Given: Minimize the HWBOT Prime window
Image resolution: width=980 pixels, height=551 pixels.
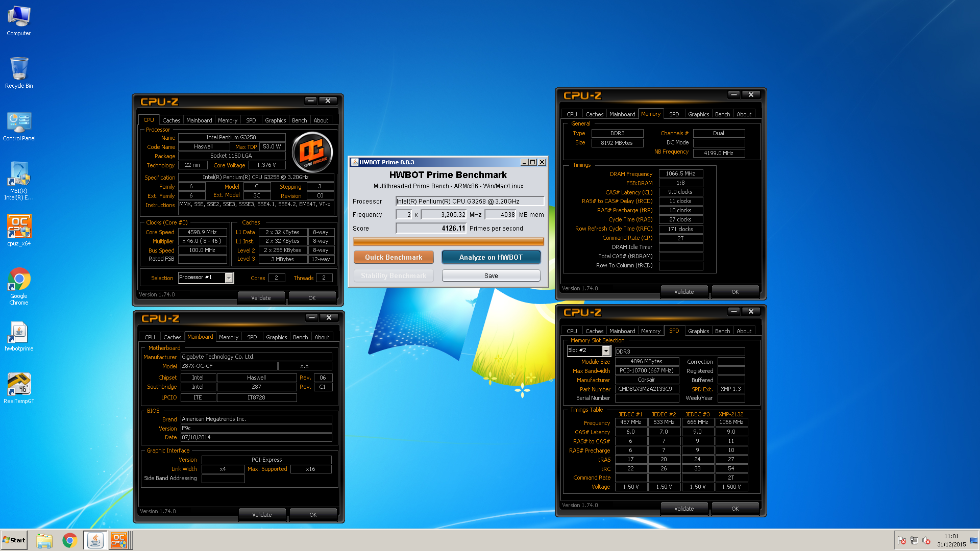Looking at the screenshot, I should tap(524, 162).
